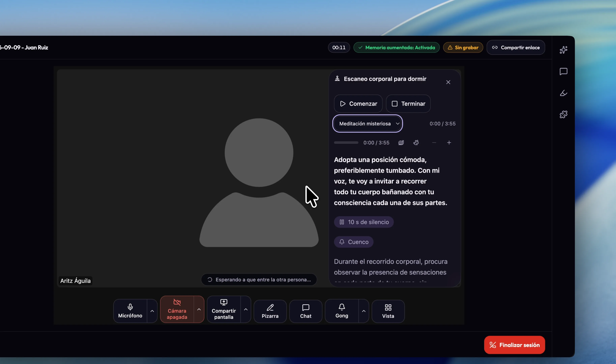This screenshot has width=616, height=364.
Task: Click the Adopta una posición cómoda paragraph
Action: coord(391,181)
